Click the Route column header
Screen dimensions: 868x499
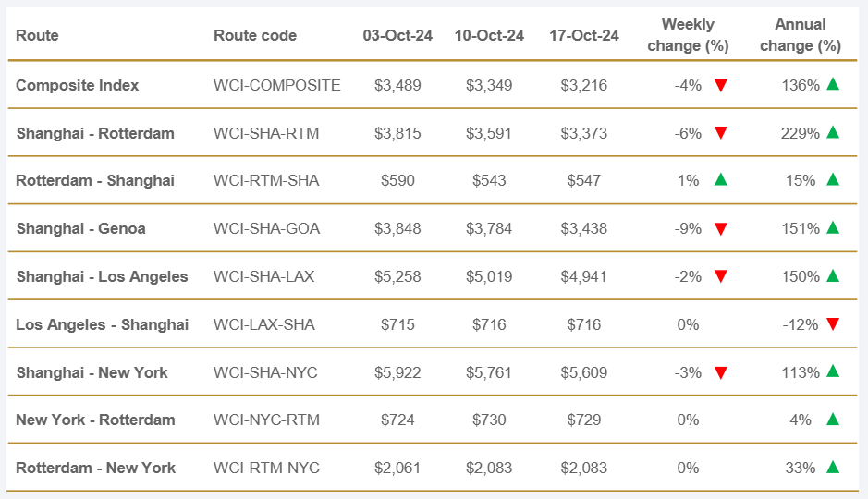(37, 35)
